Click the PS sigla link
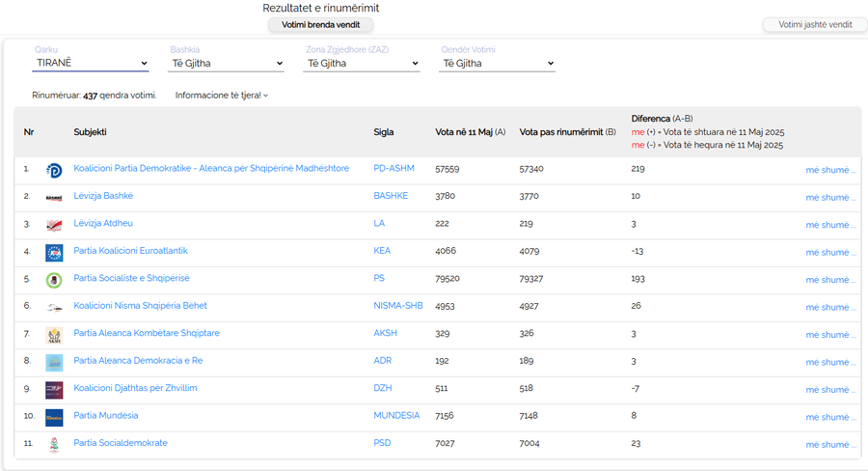Viewport: 868px width, 471px height. [379, 278]
